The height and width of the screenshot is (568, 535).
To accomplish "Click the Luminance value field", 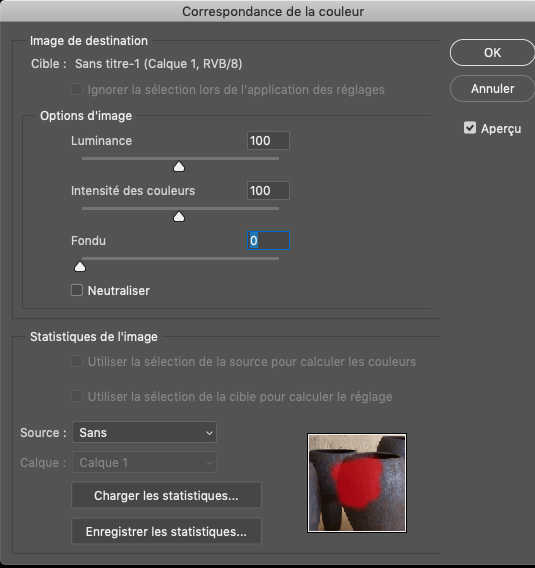I will point(268,141).
